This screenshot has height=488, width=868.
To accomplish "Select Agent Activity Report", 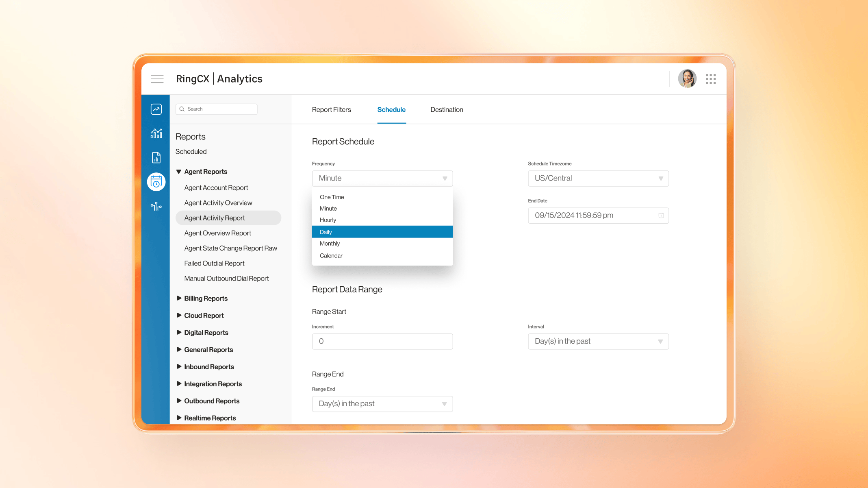I will tap(228, 218).
